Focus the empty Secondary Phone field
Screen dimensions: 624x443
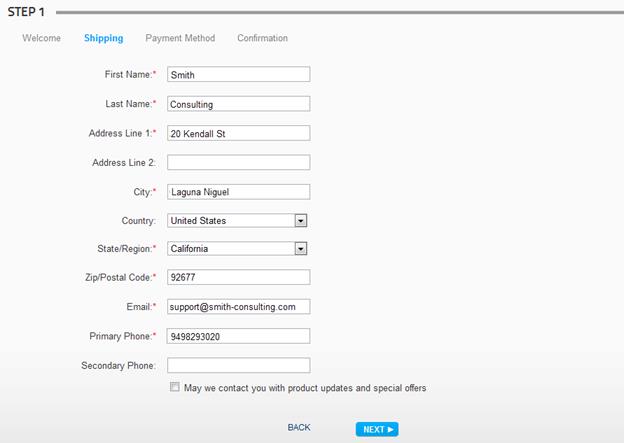238,365
